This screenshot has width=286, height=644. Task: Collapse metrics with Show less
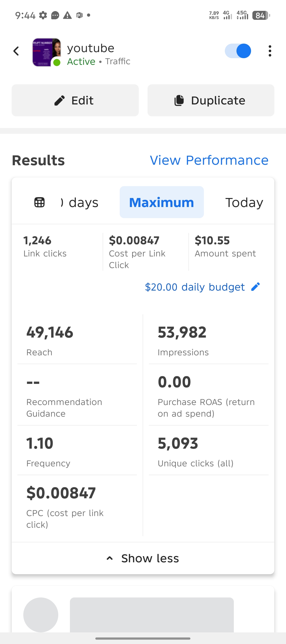click(150, 559)
